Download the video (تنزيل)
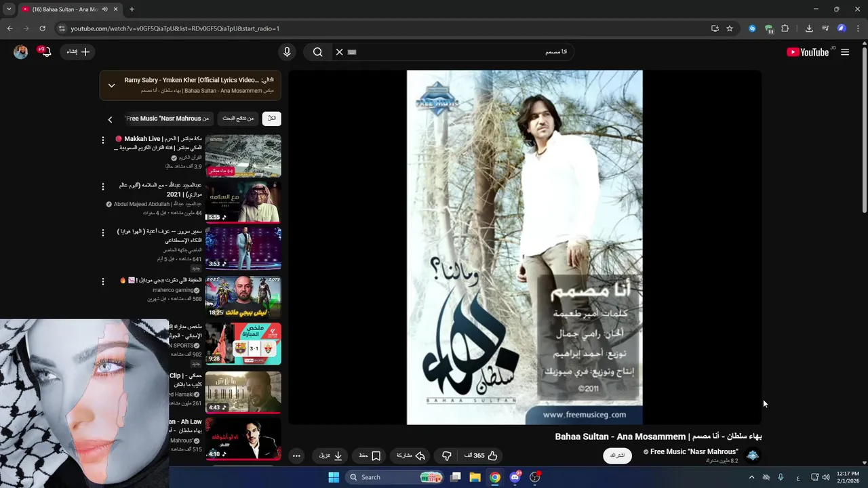 [331, 456]
